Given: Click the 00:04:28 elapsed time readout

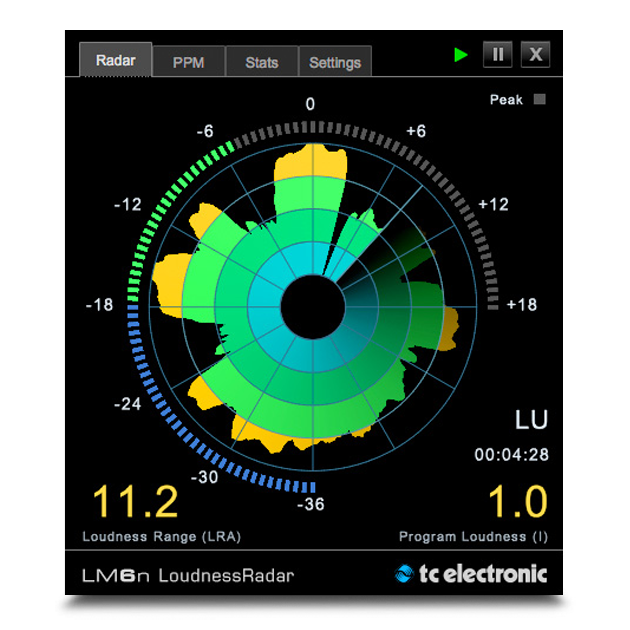Looking at the screenshot, I should click(511, 454).
